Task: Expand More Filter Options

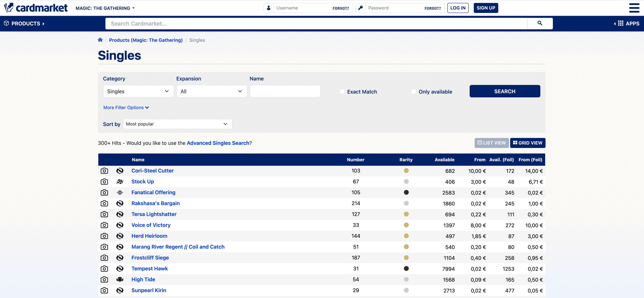Action: tap(126, 108)
